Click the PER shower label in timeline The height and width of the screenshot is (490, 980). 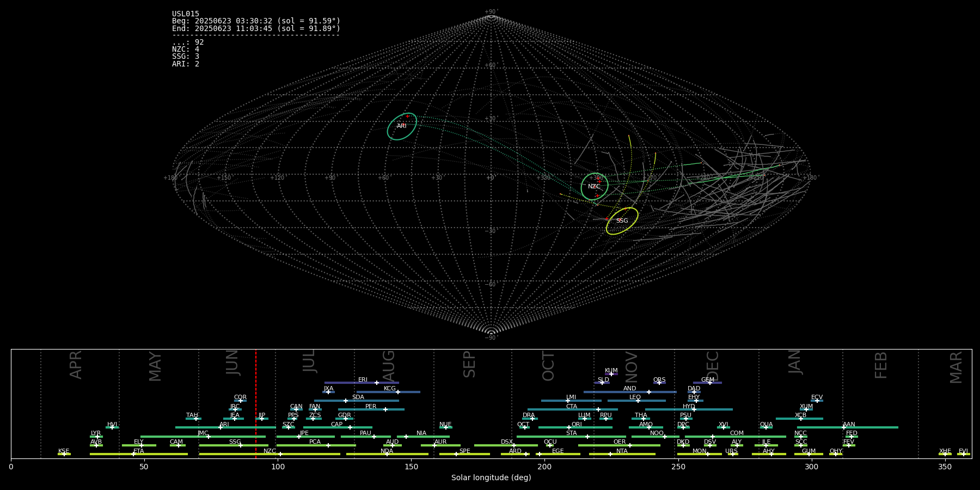[371, 407]
